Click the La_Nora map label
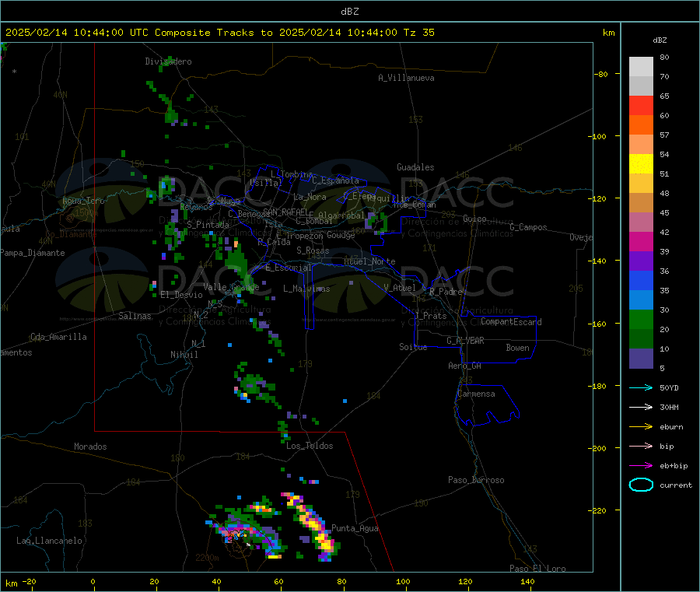 [310, 197]
